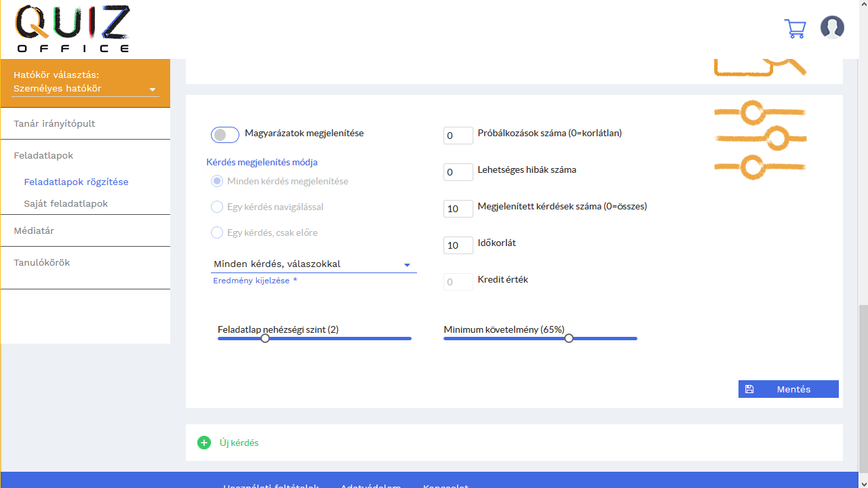Select Minden kérdés megjelenítése radio button

[x=217, y=182]
